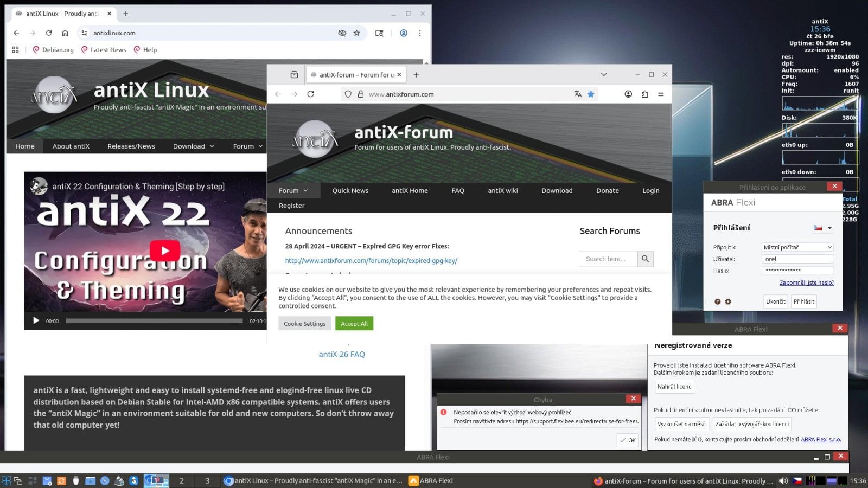Click Chrome site info icon before URL
868x488 pixels.
click(84, 33)
